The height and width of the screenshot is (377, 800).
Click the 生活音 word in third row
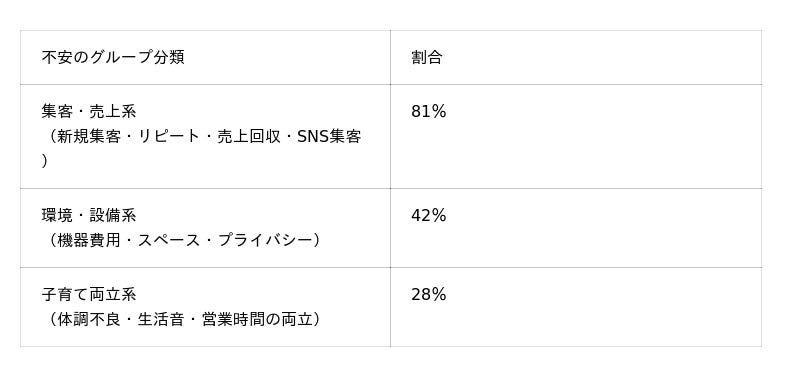161,319
